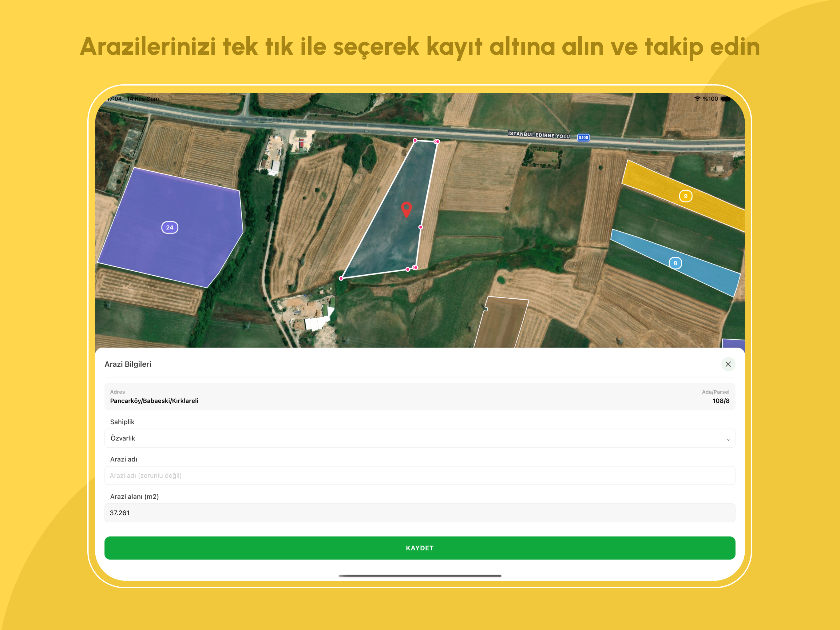Select the yellow parcel marker 9
Screen dimensions: 840x630
point(685,196)
